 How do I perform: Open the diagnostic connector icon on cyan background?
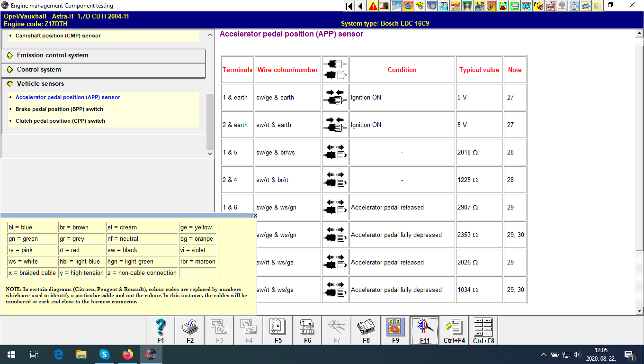tap(526, 6)
